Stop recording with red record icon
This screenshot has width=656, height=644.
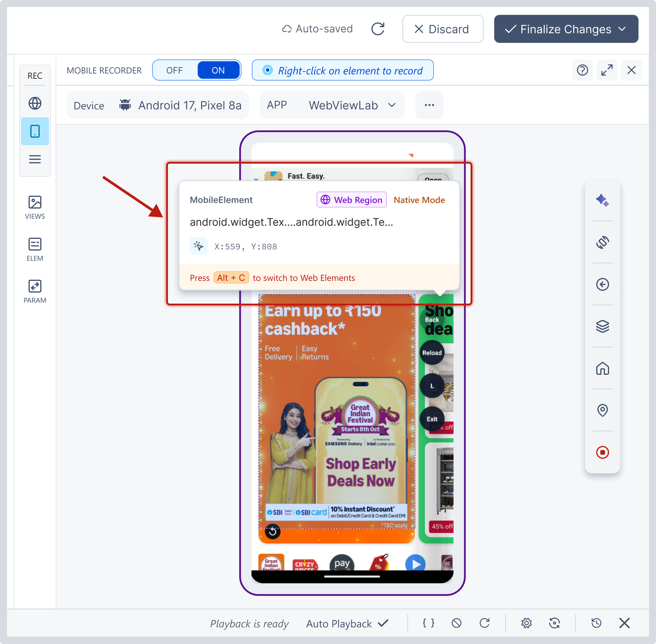click(x=602, y=452)
